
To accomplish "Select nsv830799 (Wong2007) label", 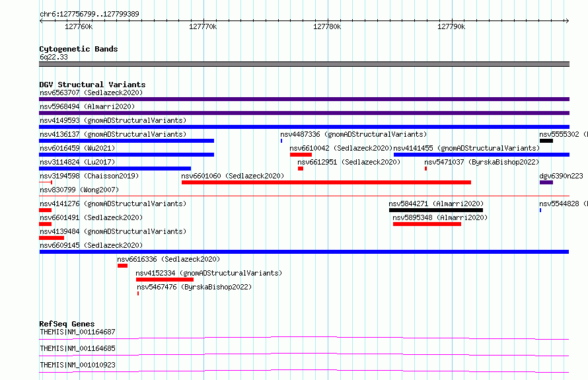I will click(79, 190).
